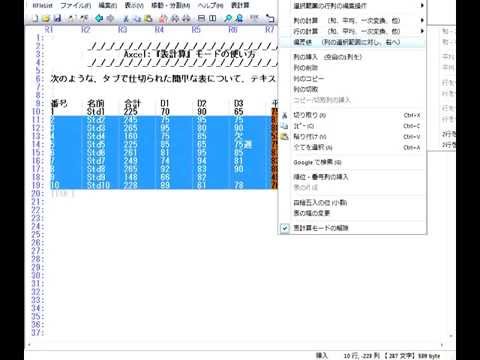Choose 貼り付け Ctrl+V menu entry
Screen dimensions: 480x360
coord(352,137)
